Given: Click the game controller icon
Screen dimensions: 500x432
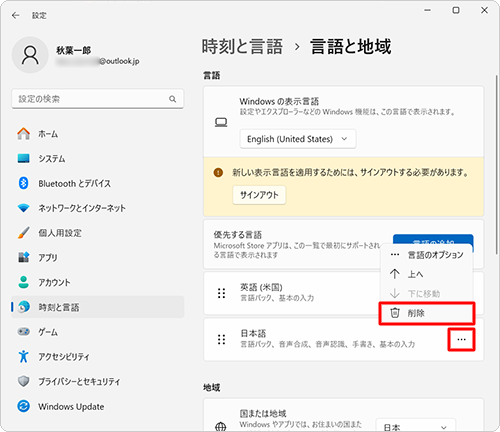Looking at the screenshot, I should [23, 332].
